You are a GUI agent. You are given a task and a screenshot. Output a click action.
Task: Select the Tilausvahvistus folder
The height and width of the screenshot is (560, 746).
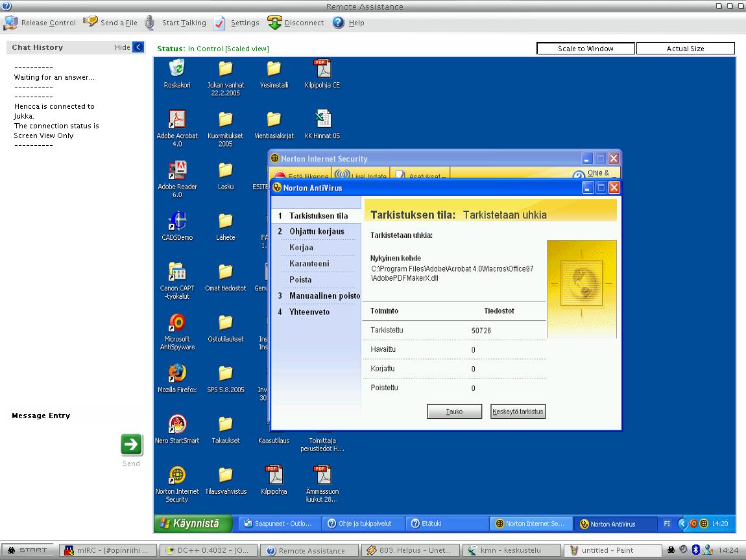coord(226,481)
